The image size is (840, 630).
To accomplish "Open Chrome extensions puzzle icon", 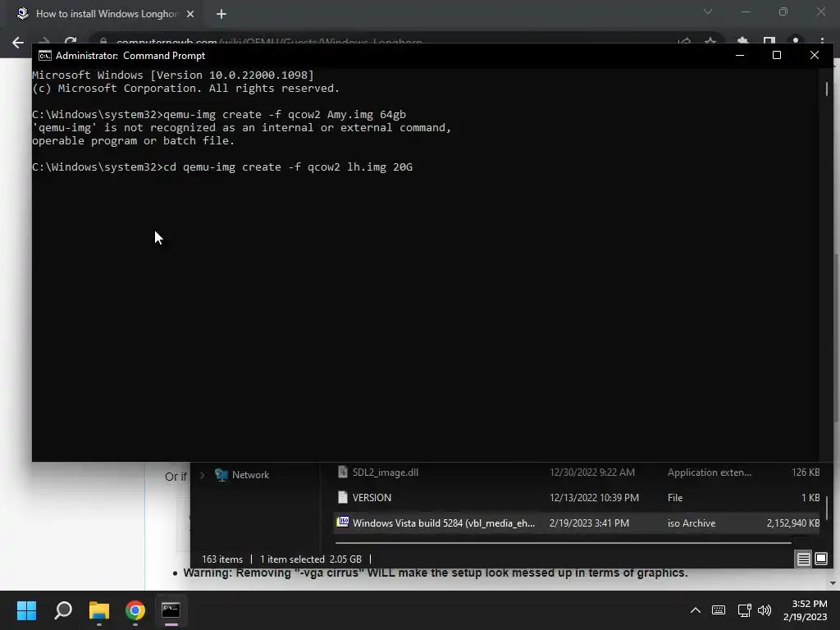I will (742, 41).
